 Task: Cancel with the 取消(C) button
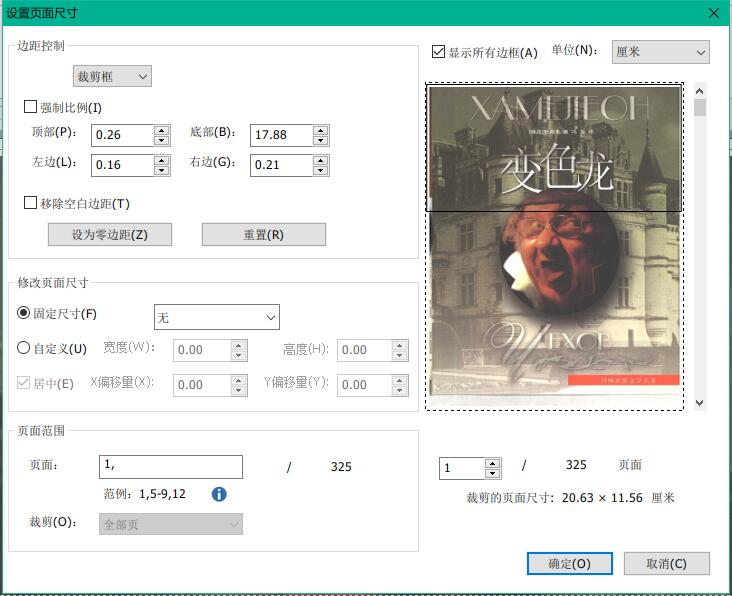(x=667, y=563)
